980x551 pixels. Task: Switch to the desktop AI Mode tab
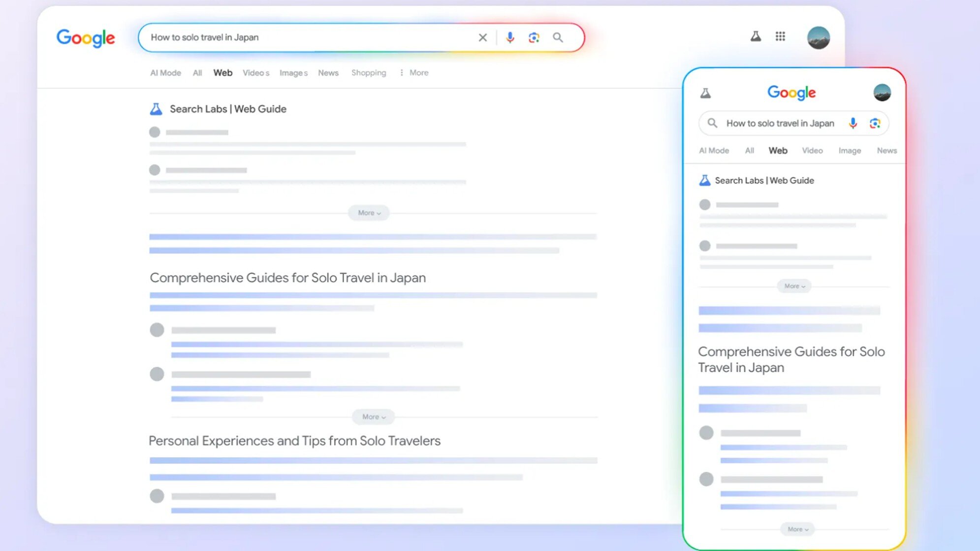pos(165,73)
